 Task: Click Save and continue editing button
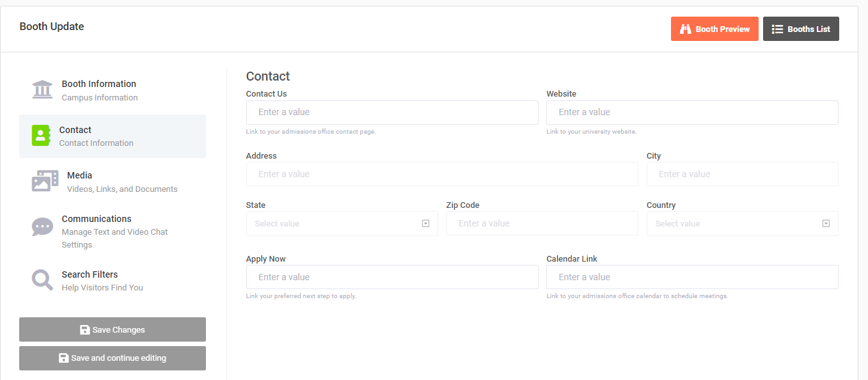(x=113, y=358)
